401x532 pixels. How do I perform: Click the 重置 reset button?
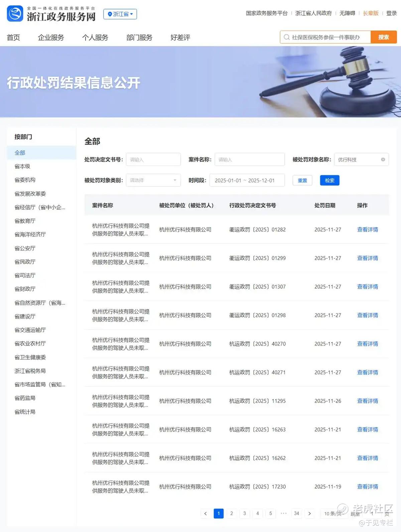pyautogui.click(x=302, y=180)
